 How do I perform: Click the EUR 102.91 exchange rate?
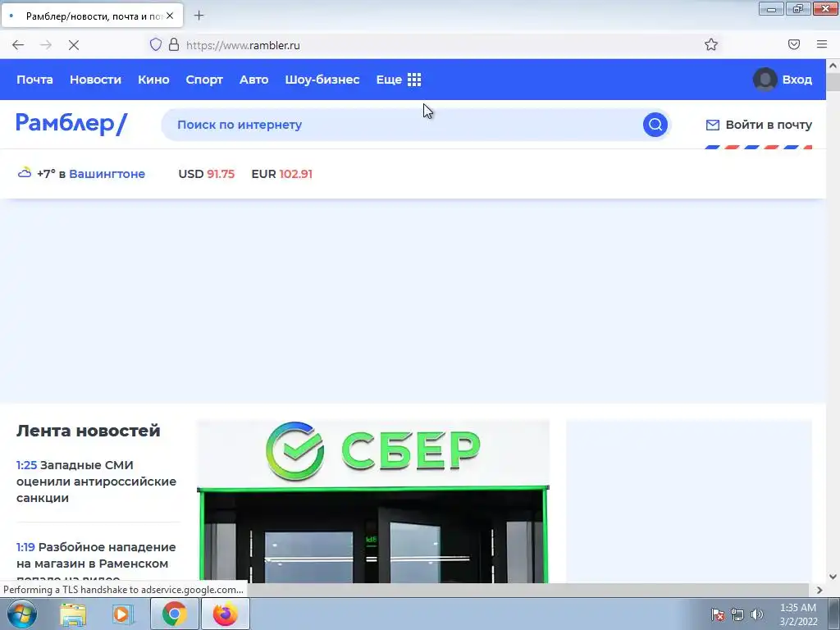[282, 174]
